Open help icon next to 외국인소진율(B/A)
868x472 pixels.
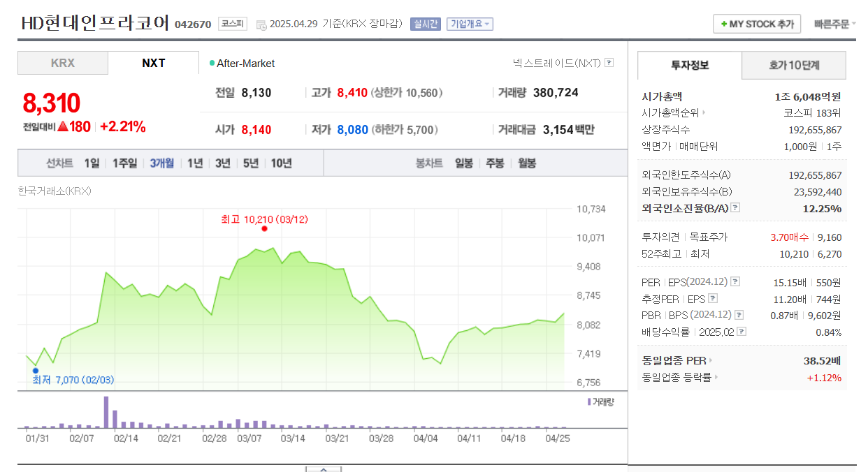coord(735,208)
